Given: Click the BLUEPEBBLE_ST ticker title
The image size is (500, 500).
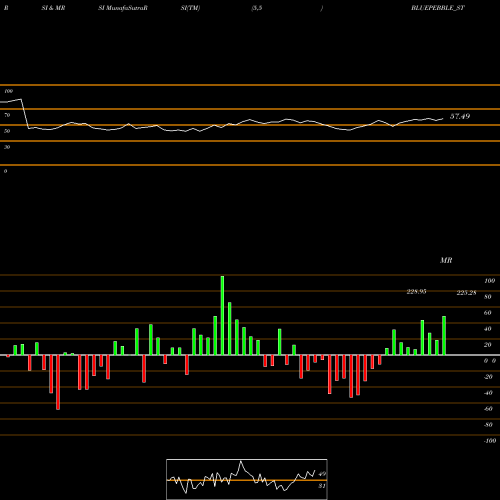Looking at the screenshot, I should (x=438, y=8).
